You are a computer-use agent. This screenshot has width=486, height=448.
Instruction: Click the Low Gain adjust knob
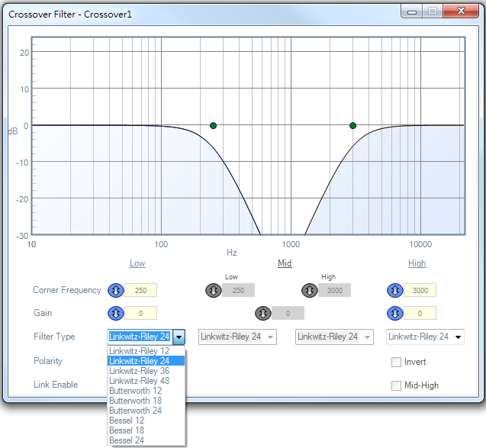116,314
